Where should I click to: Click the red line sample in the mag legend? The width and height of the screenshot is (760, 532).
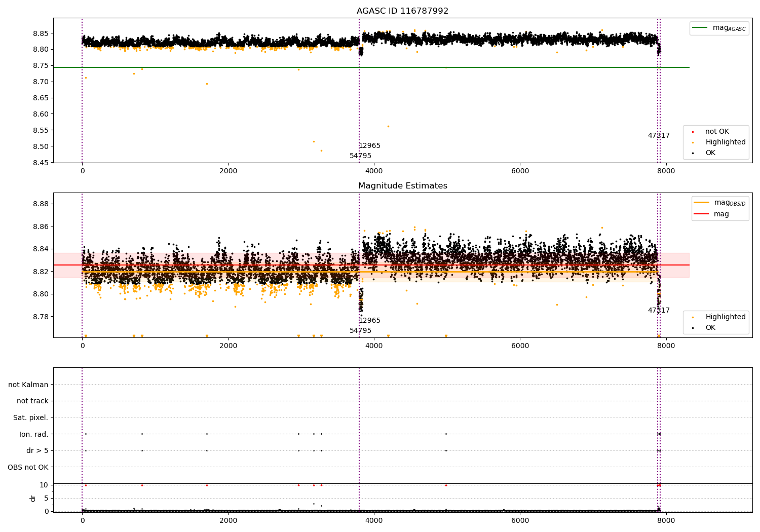702,214
